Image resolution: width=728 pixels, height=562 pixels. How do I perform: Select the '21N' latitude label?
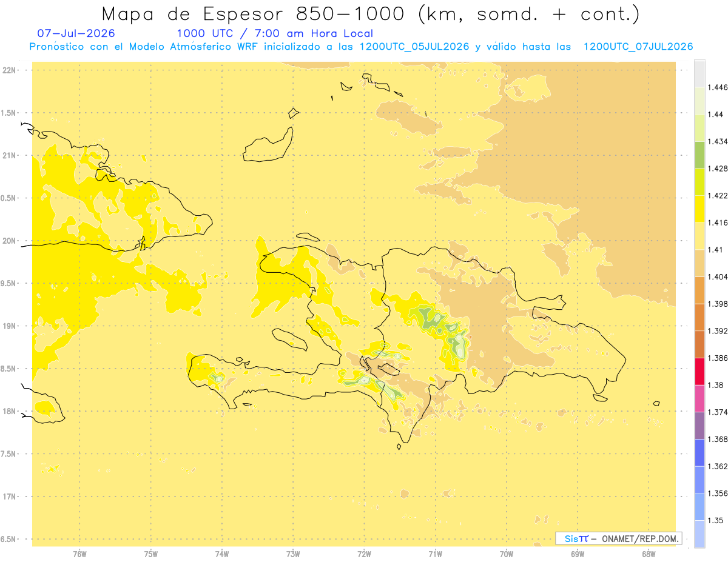click(x=10, y=156)
